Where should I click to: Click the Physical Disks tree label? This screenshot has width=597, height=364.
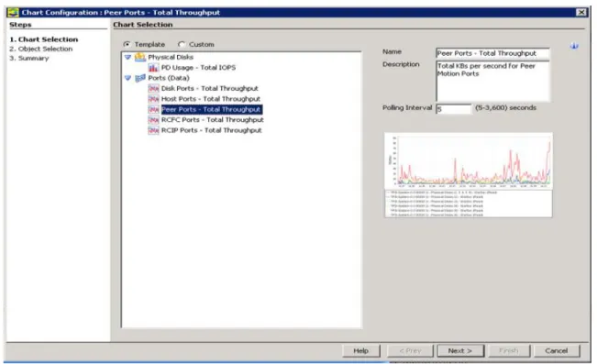pyautogui.click(x=171, y=57)
